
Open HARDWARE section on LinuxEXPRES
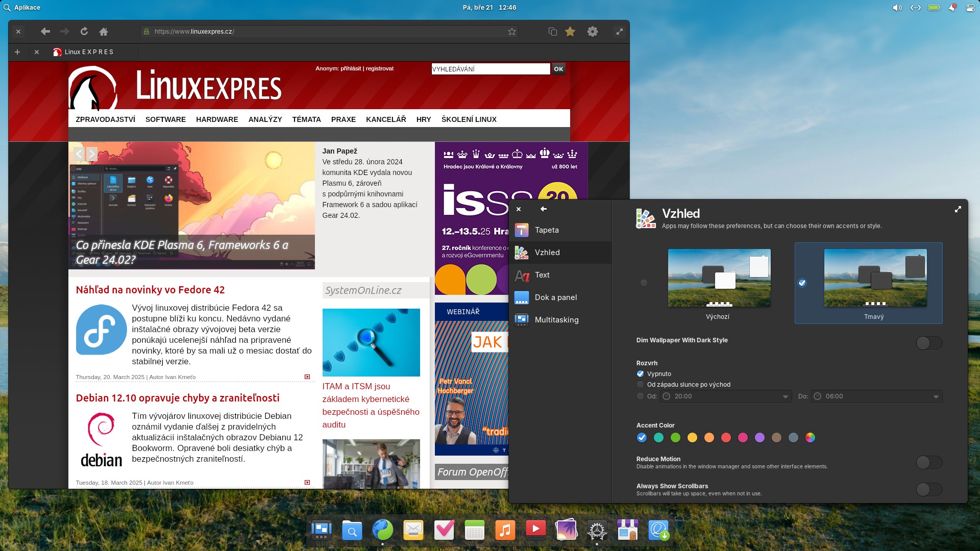[217, 119]
